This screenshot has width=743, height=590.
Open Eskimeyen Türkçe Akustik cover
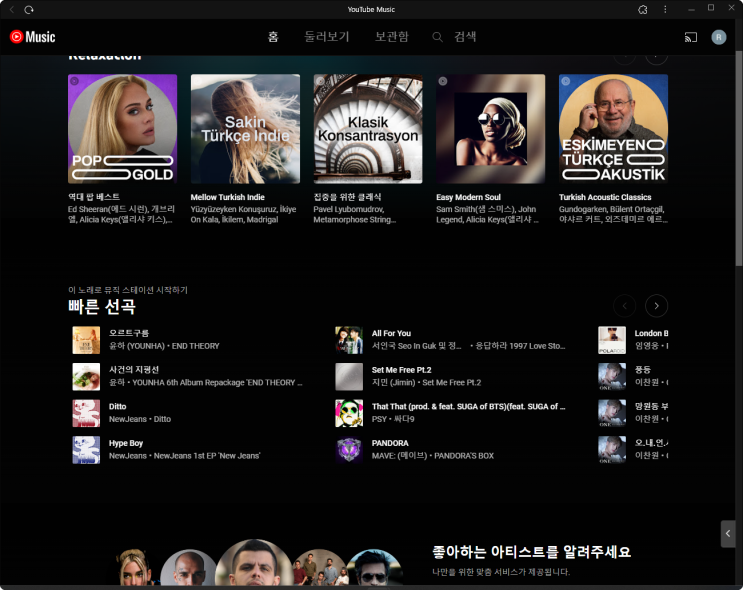(613, 128)
